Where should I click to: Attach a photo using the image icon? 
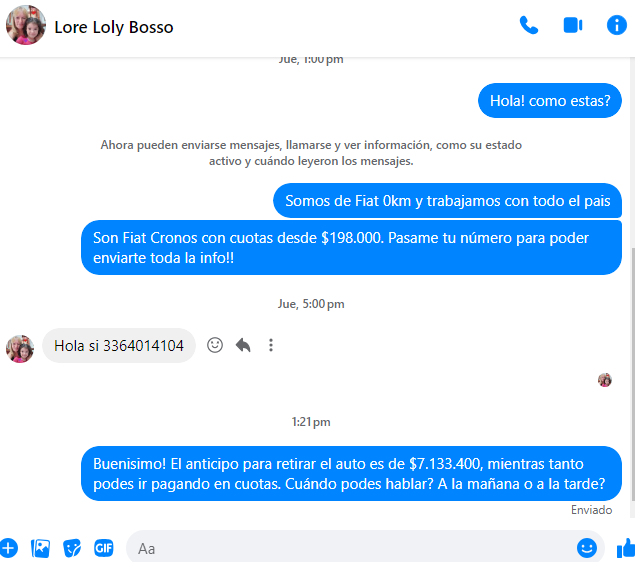[40, 548]
